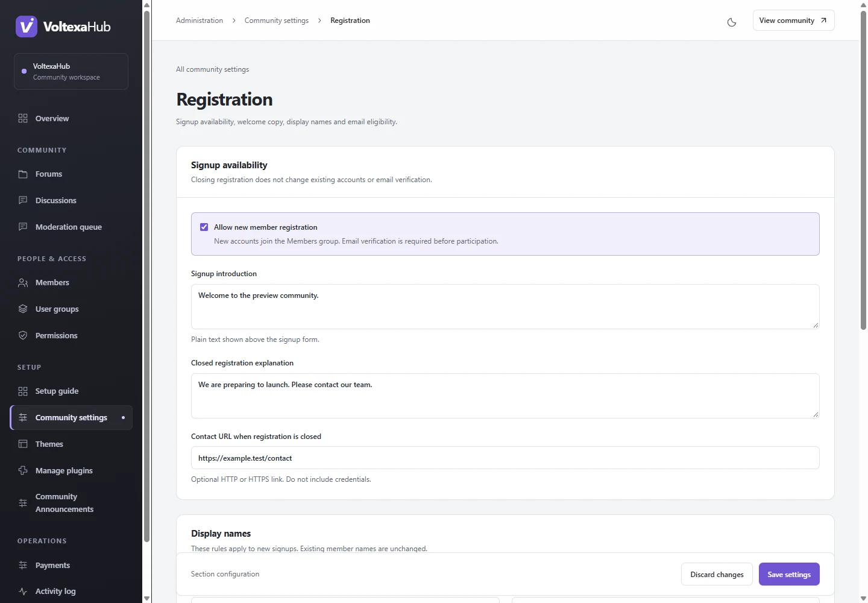The image size is (868, 603).
Task: Open the Moderation queue page
Action: [71, 227]
